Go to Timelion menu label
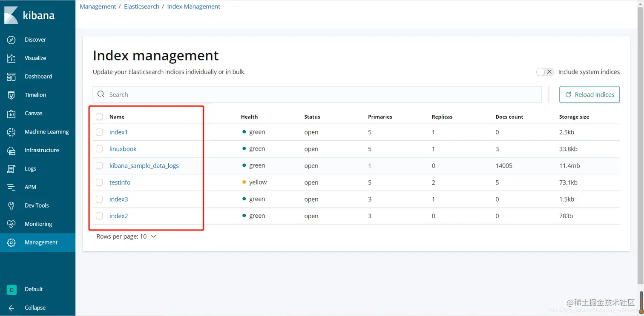Screen dimensions: 644x316 point(35,95)
